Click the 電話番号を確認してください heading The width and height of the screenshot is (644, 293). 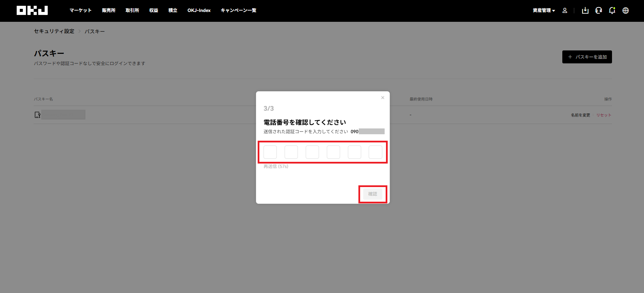point(305,122)
